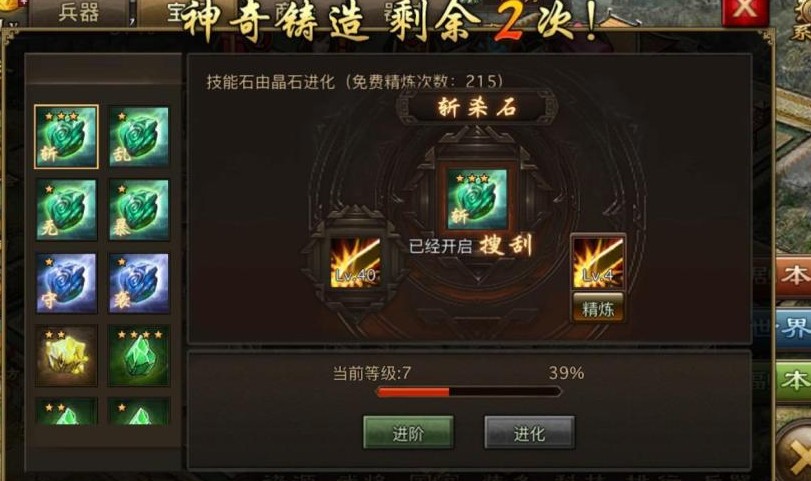
Task: Click the gray 进化 evolve button
Action: point(529,433)
